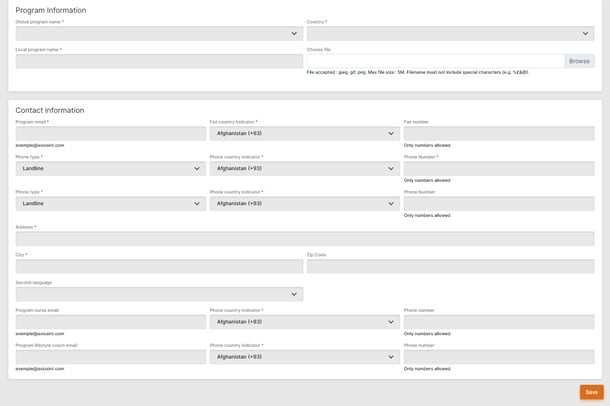The image size is (610, 406).
Task: Click into the City field
Action: coord(159,266)
